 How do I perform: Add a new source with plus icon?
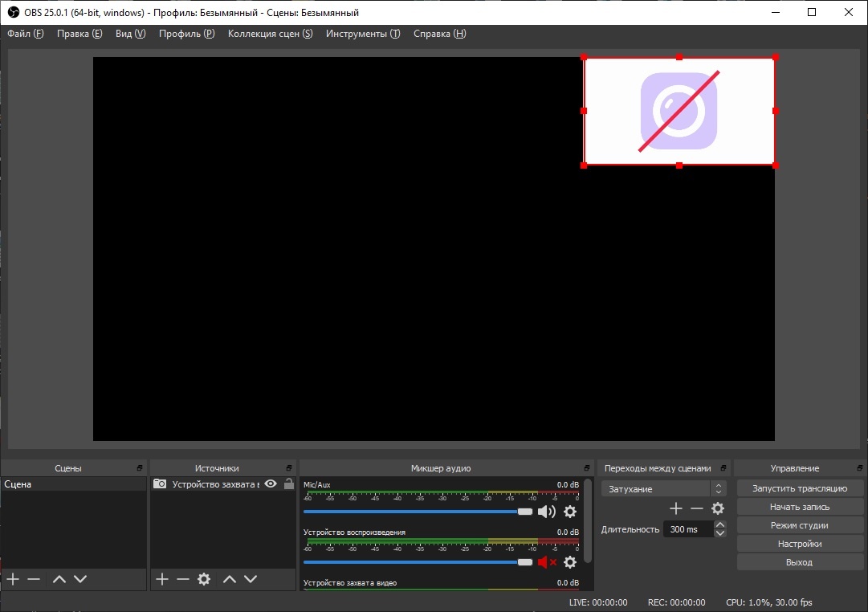point(162,579)
